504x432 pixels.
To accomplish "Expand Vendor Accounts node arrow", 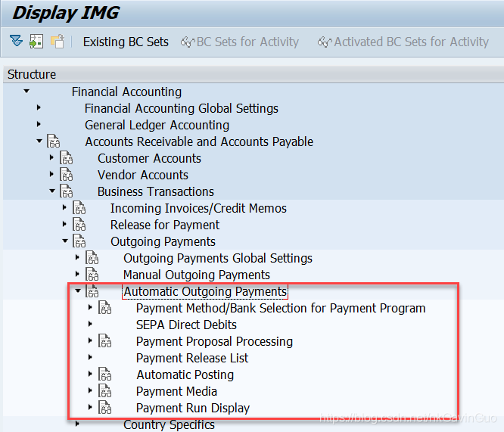I will [x=51, y=174].
